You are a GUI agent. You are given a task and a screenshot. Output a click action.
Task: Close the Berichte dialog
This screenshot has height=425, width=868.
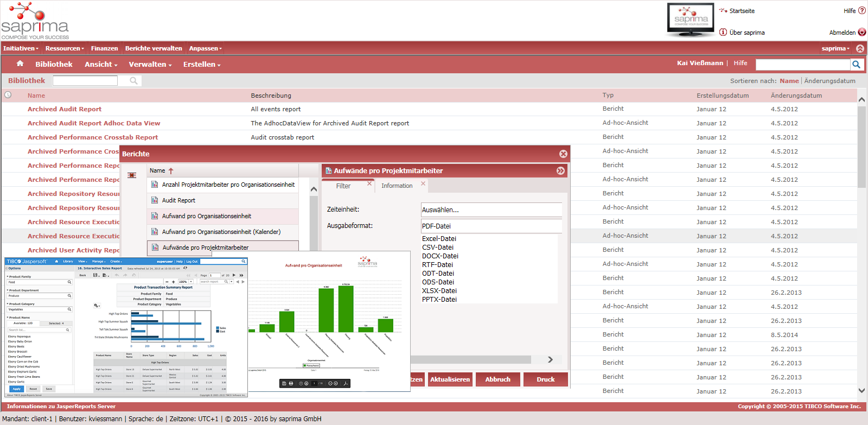[563, 154]
